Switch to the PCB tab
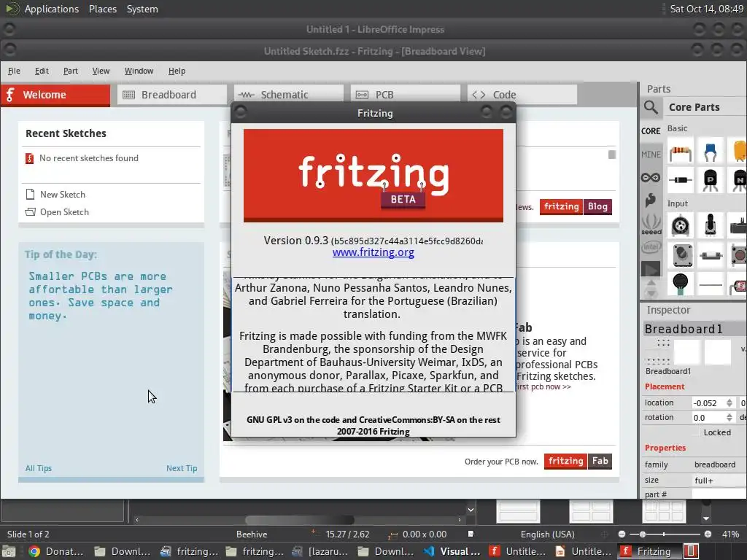This screenshot has height=560, width=747. (406, 95)
